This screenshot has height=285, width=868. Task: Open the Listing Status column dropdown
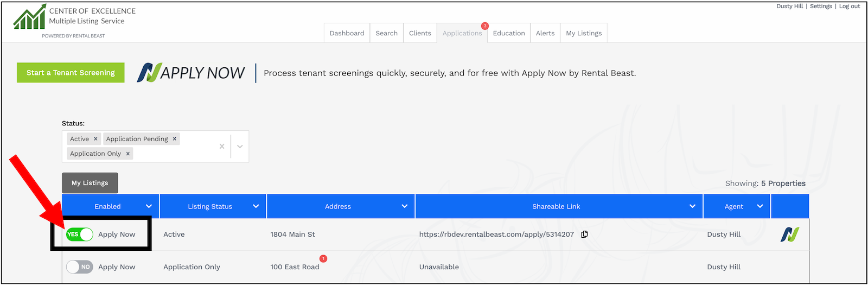point(256,206)
